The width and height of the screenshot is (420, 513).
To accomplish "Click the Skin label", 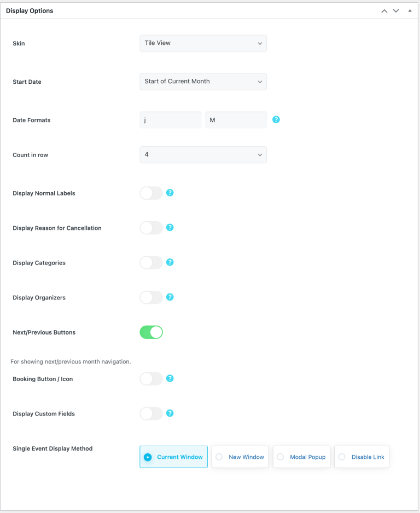I will (19, 43).
